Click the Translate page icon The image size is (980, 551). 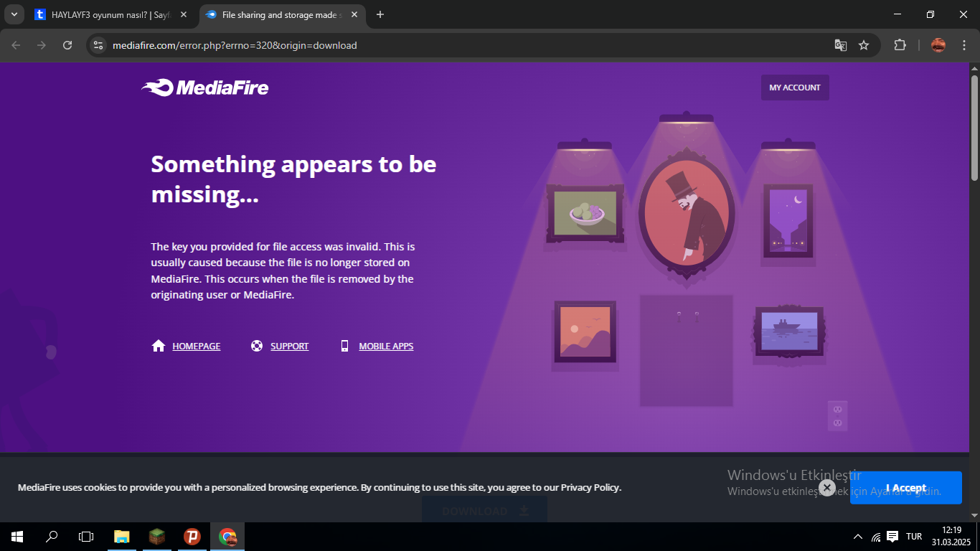pyautogui.click(x=841, y=45)
